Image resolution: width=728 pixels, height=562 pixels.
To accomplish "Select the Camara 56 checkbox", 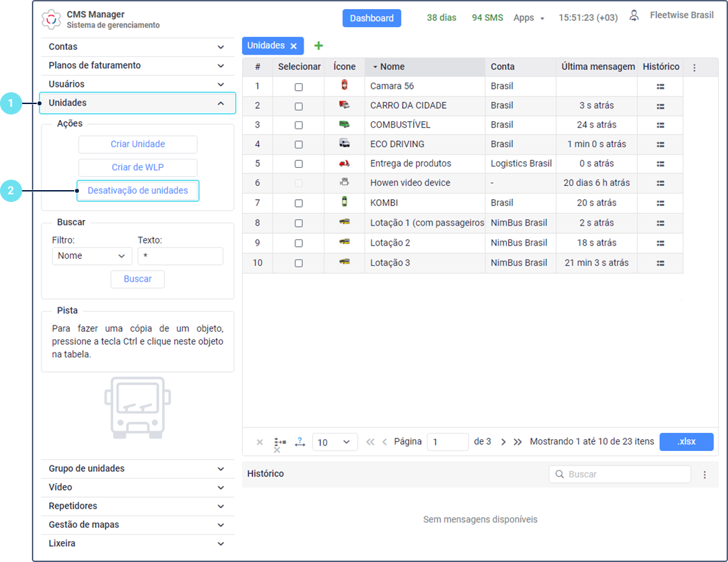I will coord(299,87).
